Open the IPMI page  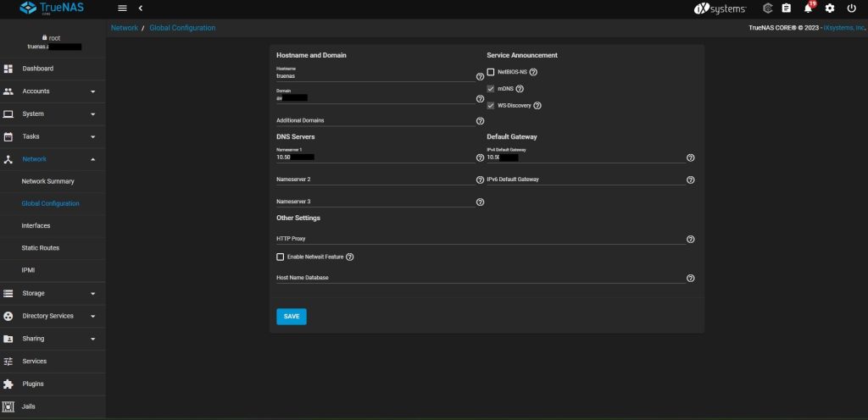coord(28,270)
